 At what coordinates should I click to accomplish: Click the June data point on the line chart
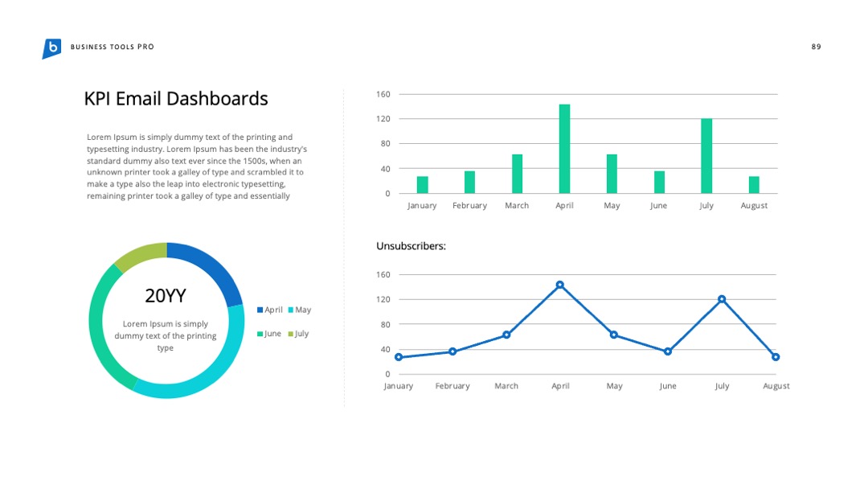coord(668,351)
